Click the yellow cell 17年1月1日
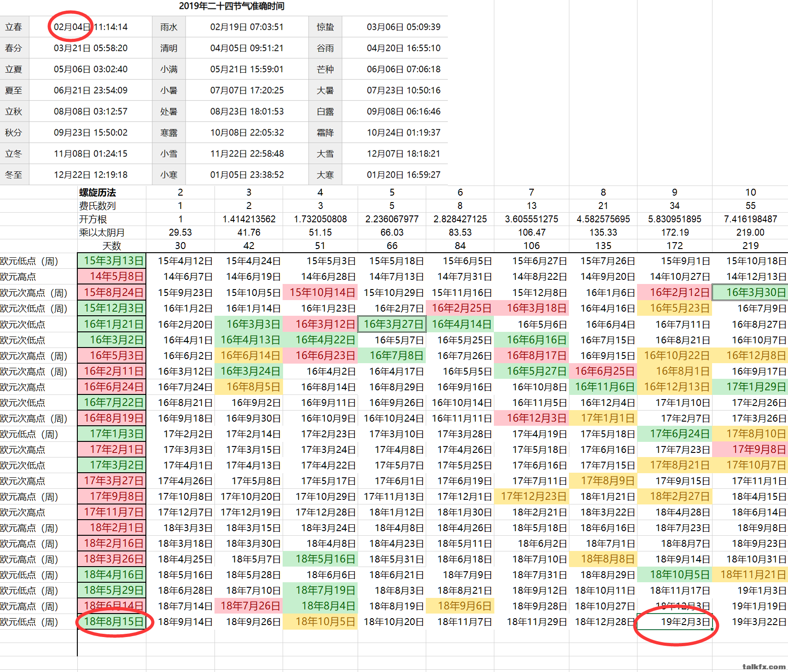788x672 pixels. point(603,418)
